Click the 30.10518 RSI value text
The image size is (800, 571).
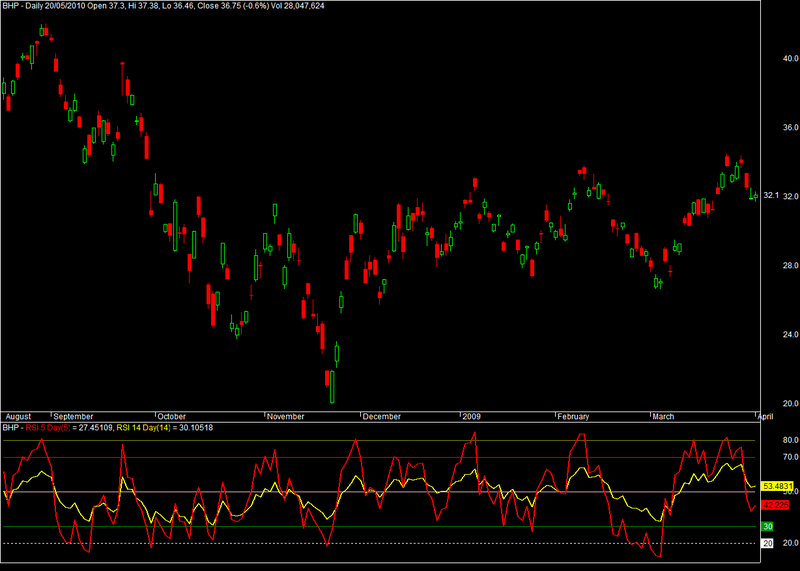[196, 428]
